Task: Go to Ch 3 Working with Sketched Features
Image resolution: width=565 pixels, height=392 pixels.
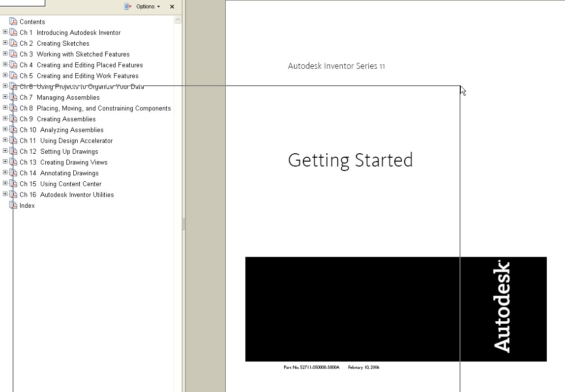Action: point(75,55)
